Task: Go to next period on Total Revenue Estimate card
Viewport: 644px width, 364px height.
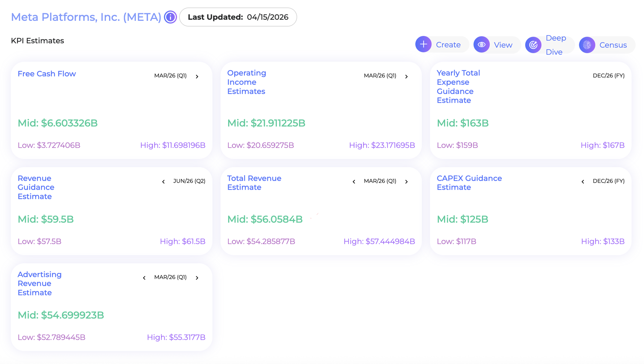Action: click(x=407, y=182)
